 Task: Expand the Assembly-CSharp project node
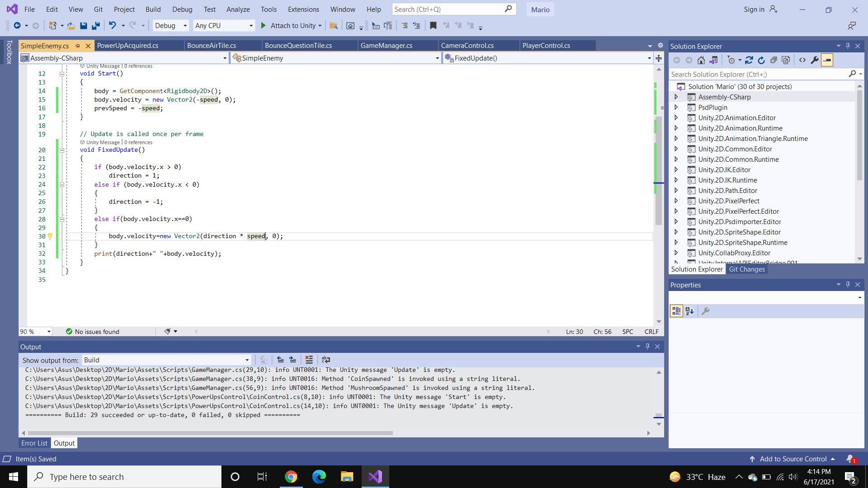coord(676,97)
